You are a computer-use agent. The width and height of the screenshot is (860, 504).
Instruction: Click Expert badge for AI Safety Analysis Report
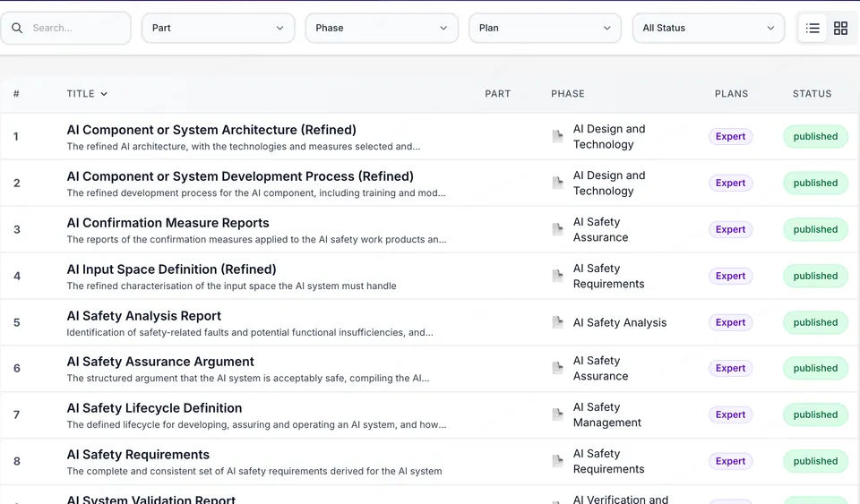[x=730, y=322]
